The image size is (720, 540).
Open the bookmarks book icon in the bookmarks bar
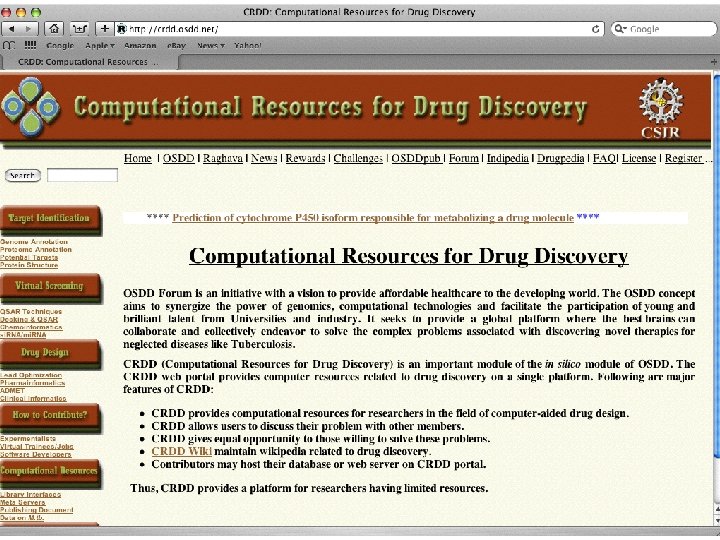coord(9,45)
